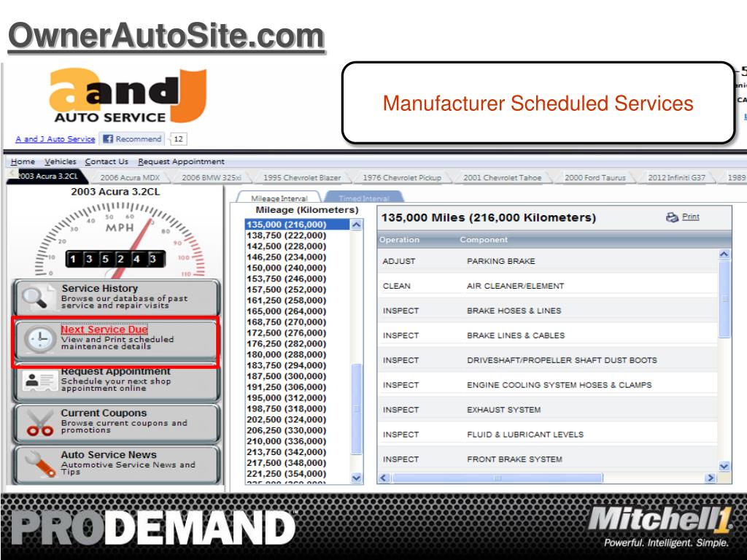Open Auto Service News and Tips
The width and height of the screenshot is (747, 560).
click(117, 464)
